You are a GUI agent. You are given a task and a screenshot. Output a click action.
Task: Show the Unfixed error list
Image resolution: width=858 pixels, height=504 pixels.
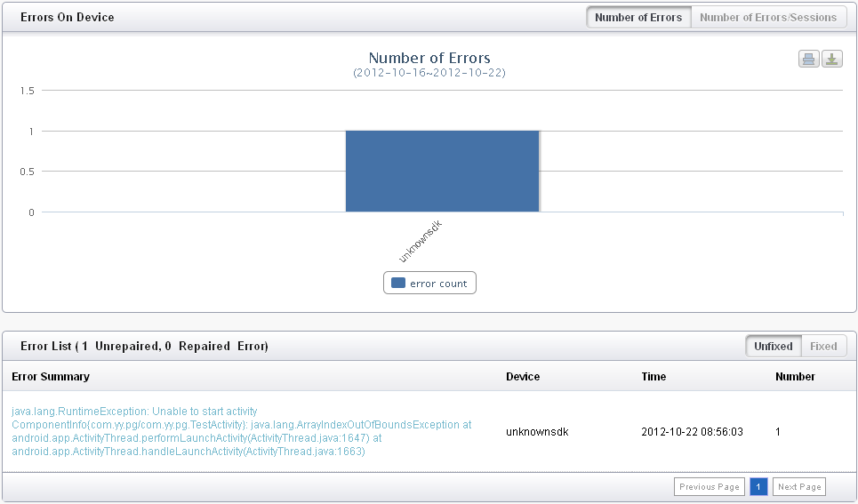pyautogui.click(x=774, y=346)
